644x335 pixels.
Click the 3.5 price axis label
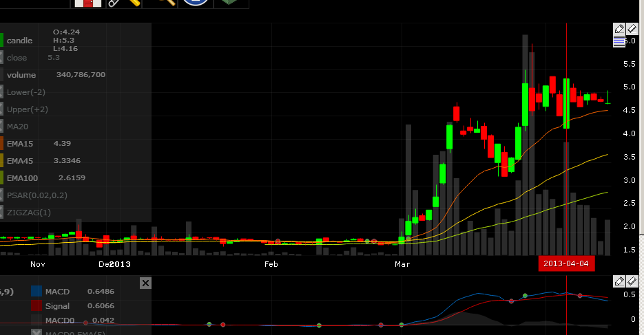(630, 157)
